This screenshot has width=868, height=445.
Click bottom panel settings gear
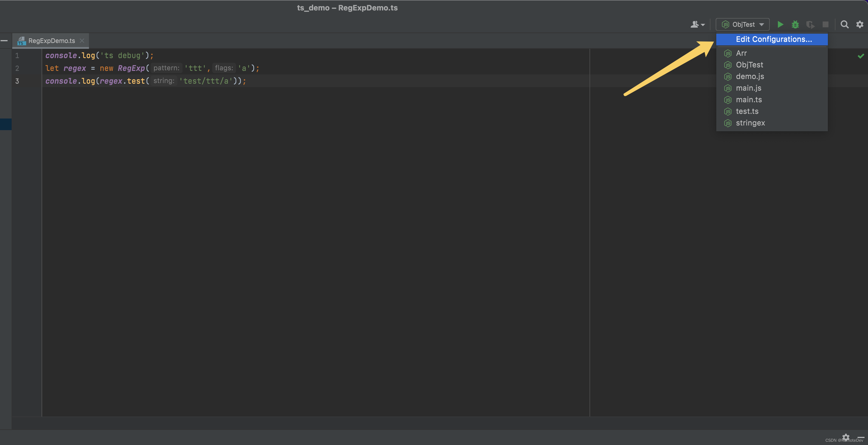pyautogui.click(x=846, y=437)
